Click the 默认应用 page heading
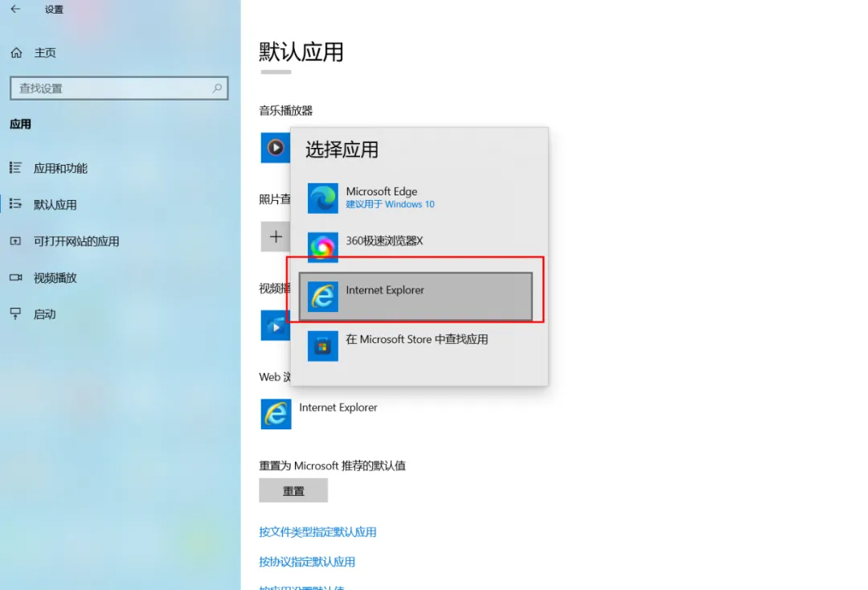The width and height of the screenshot is (868, 590). (301, 52)
